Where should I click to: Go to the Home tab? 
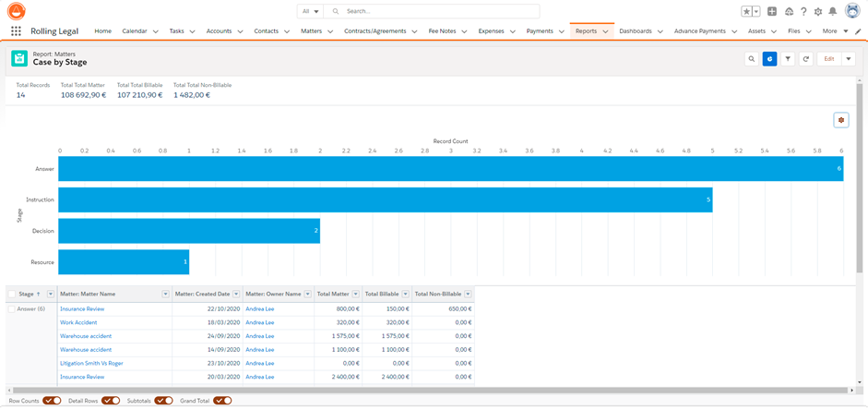(103, 31)
